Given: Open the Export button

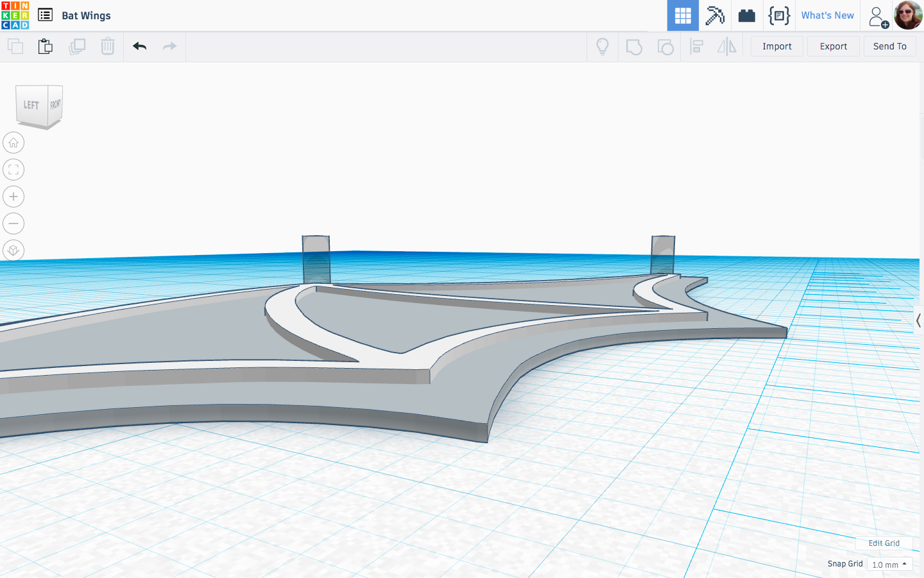Looking at the screenshot, I should pyautogui.click(x=834, y=46).
